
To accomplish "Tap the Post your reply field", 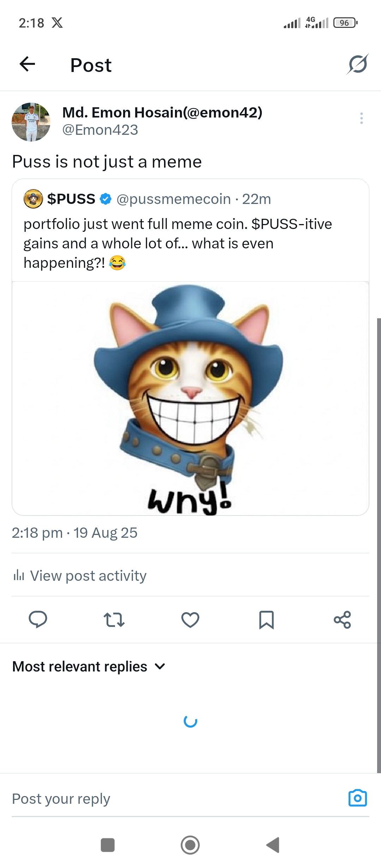I will (176, 799).
